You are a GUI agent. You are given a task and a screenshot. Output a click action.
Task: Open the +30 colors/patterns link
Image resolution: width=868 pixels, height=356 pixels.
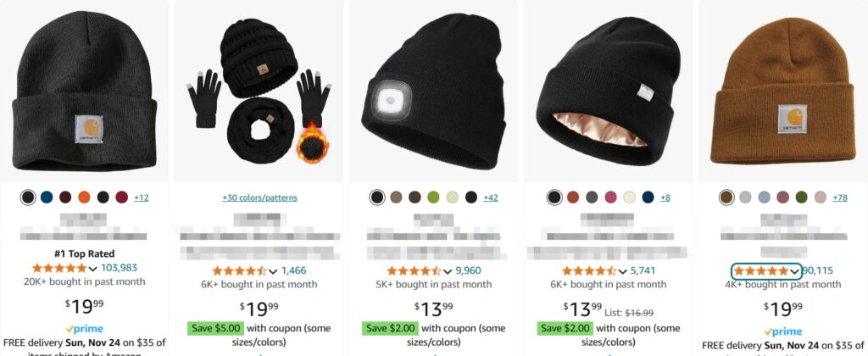[x=259, y=197]
